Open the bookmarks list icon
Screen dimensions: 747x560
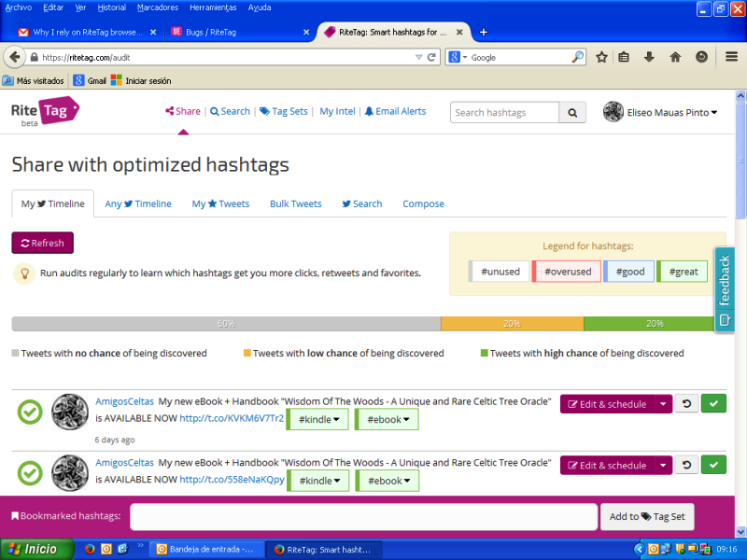(x=624, y=57)
